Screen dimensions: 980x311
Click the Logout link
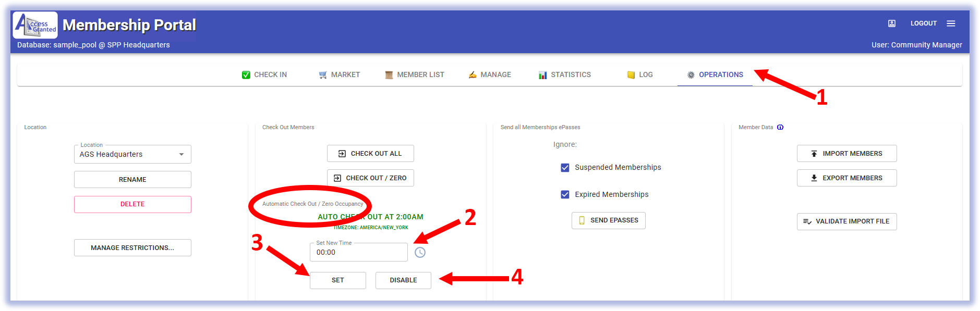(x=923, y=23)
